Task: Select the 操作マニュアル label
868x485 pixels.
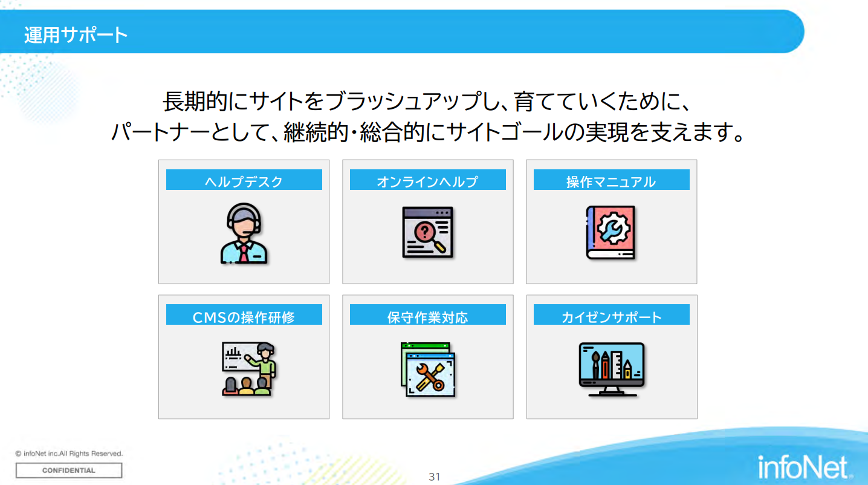Action: 612,180
